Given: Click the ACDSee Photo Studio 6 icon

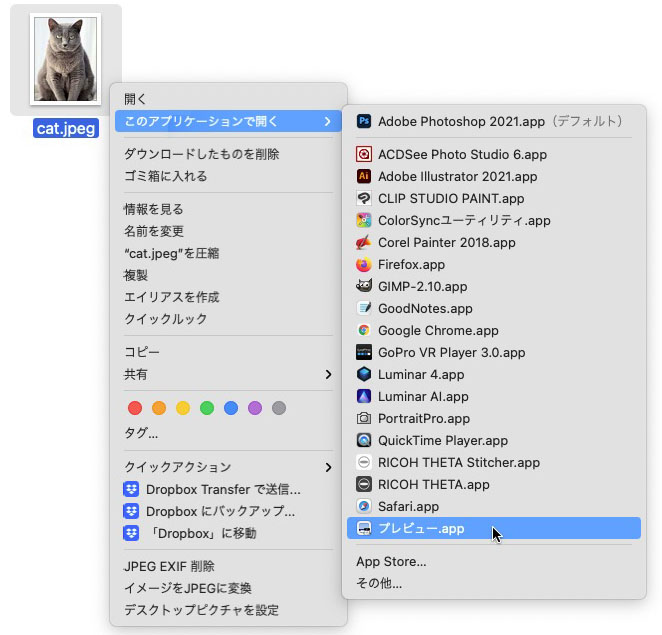Looking at the screenshot, I should click(364, 155).
